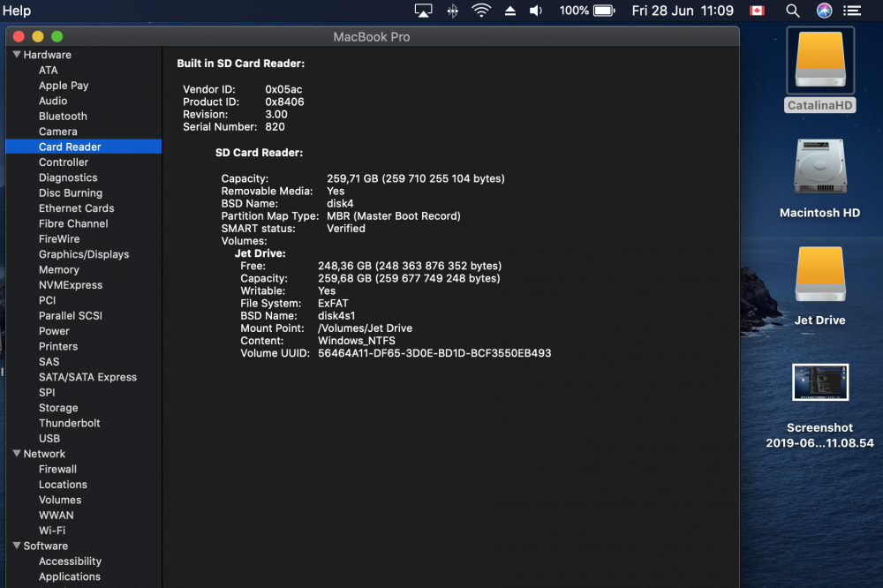The width and height of the screenshot is (883, 588).
Task: Select Disc Burning in the sidebar
Action: pos(71,192)
